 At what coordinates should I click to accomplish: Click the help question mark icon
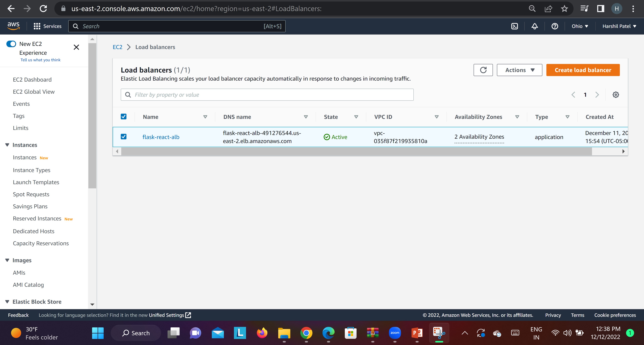pyautogui.click(x=554, y=26)
